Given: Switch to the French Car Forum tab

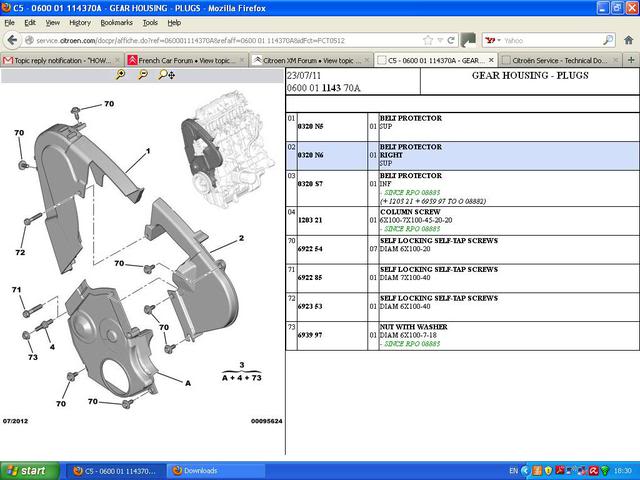Looking at the screenshot, I should click(187, 60).
